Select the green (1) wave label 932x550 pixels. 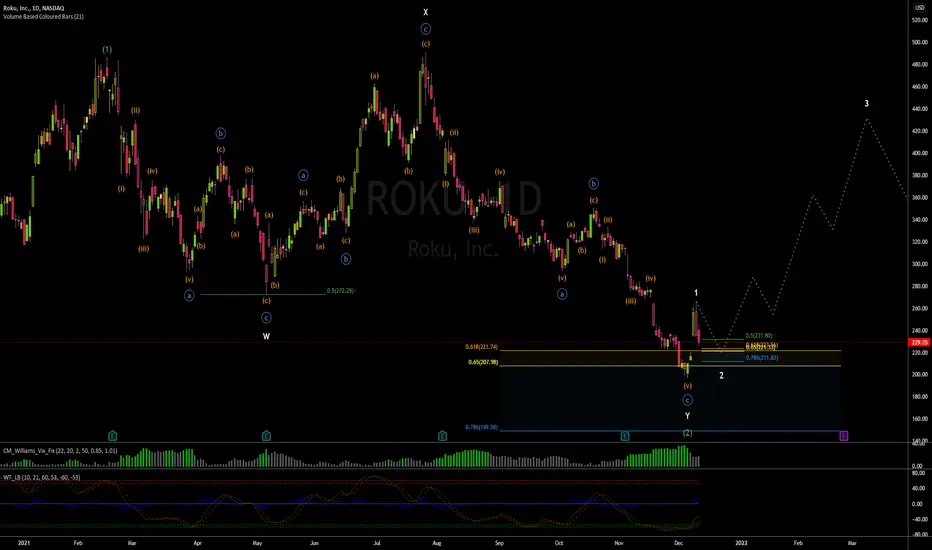[107, 50]
